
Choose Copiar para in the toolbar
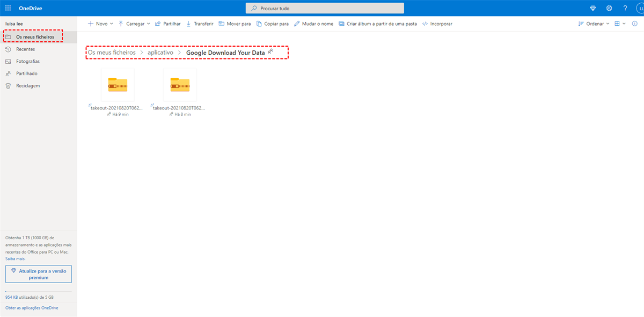pos(272,24)
